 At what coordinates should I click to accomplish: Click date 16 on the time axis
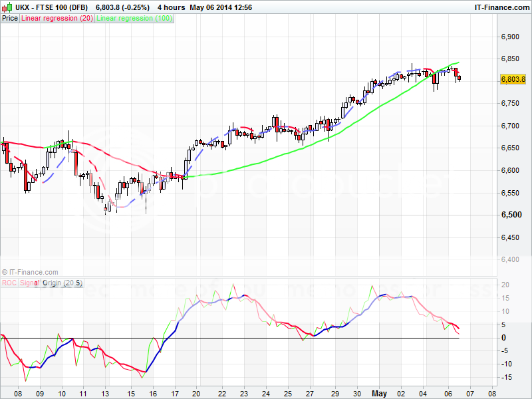pyautogui.click(x=152, y=392)
